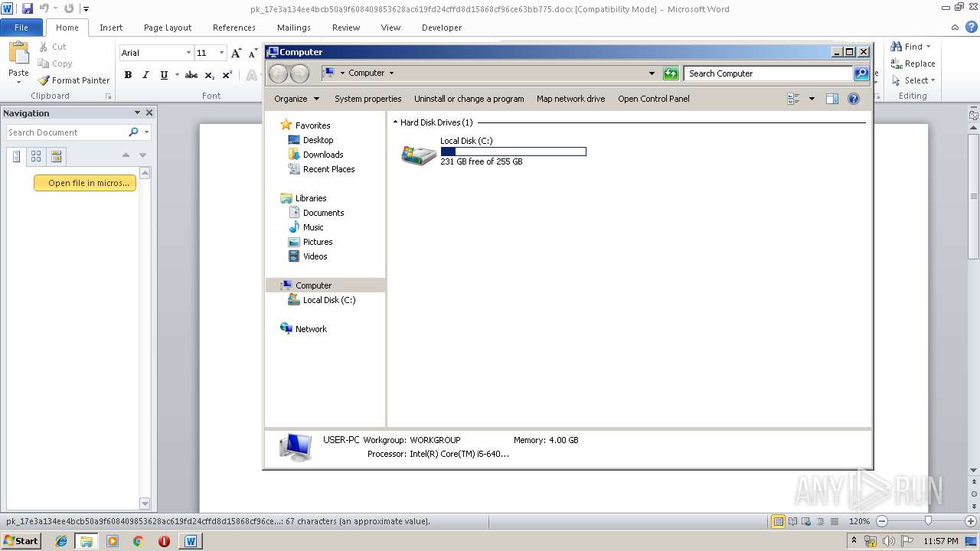Show the preview pane in Computer window
Image resolution: width=980 pixels, height=551 pixels.
832,99
